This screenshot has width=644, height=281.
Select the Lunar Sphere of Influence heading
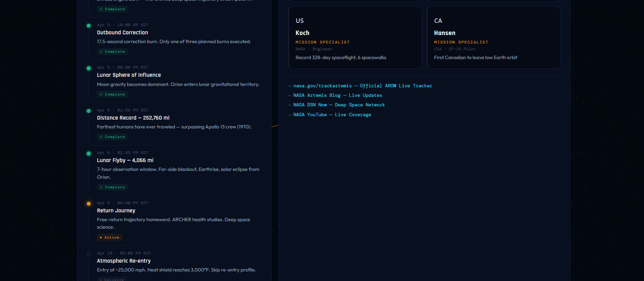pyautogui.click(x=129, y=75)
